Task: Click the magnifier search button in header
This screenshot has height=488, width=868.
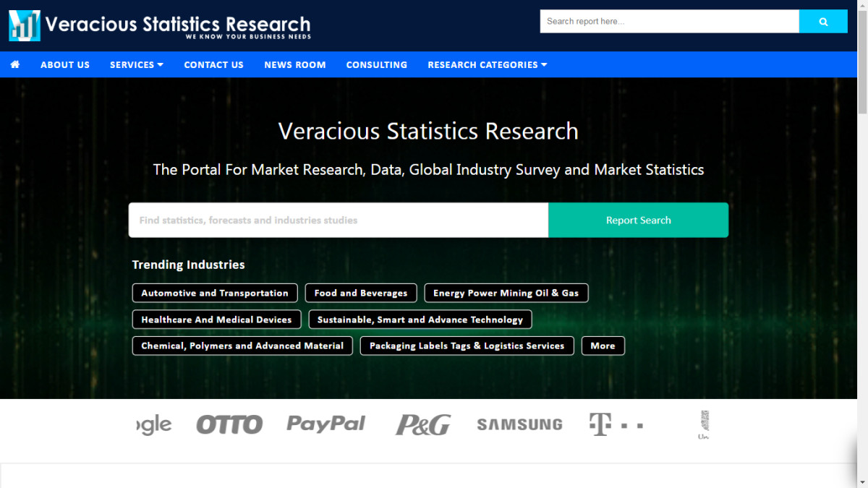Action: [823, 22]
